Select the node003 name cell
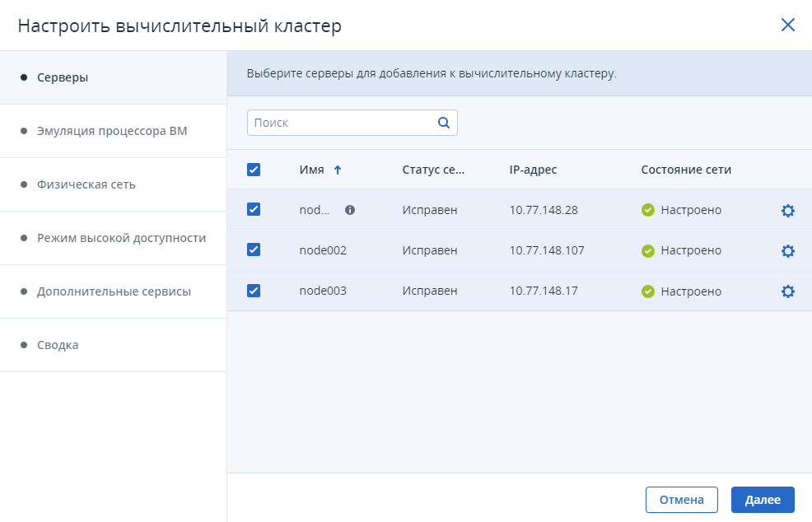 click(323, 291)
